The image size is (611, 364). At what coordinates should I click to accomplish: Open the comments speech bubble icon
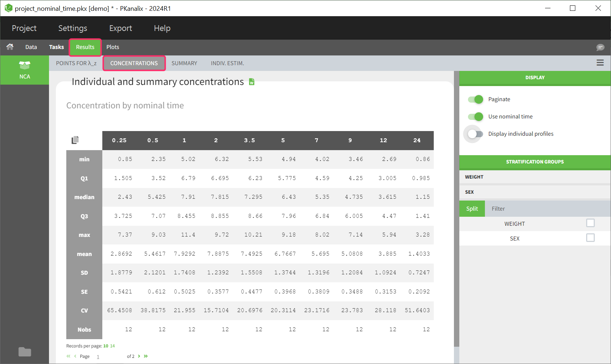(x=600, y=47)
